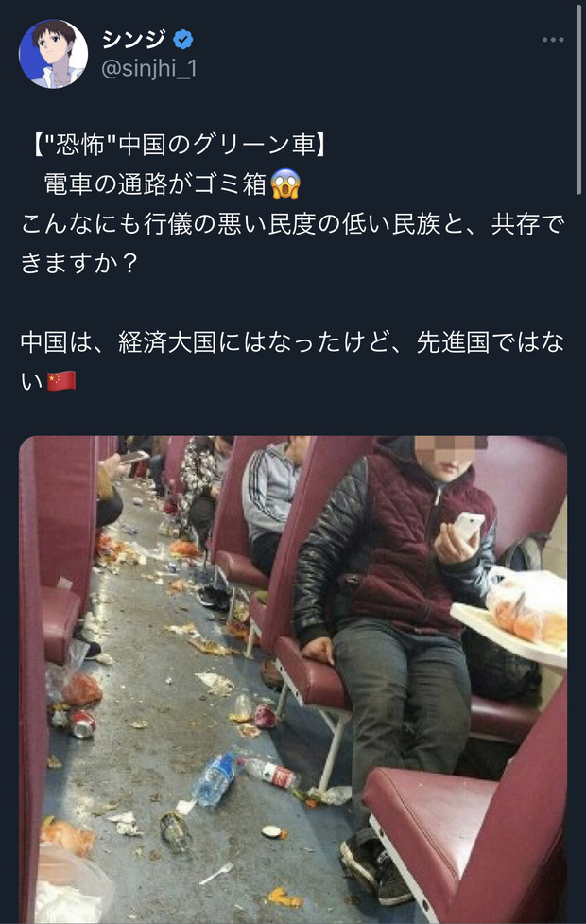
Task: Open the @sinjhi_1 handle link
Action: pyautogui.click(x=149, y=69)
